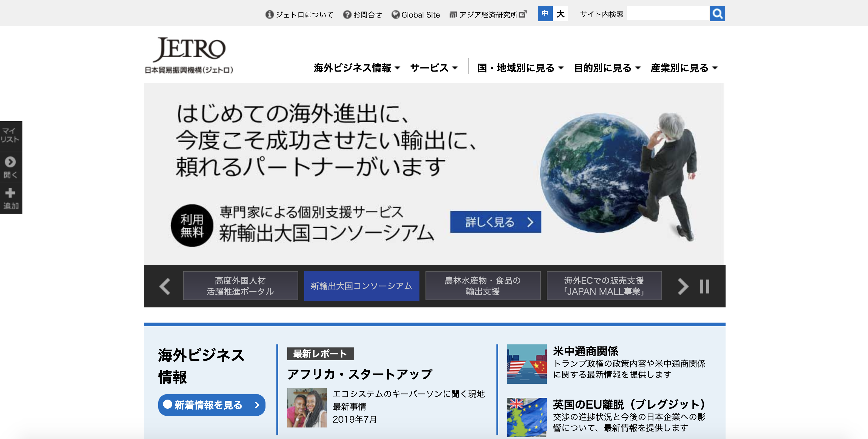The image size is (868, 439).
Task: Open ジェトロについて info link
Action: [x=299, y=15]
